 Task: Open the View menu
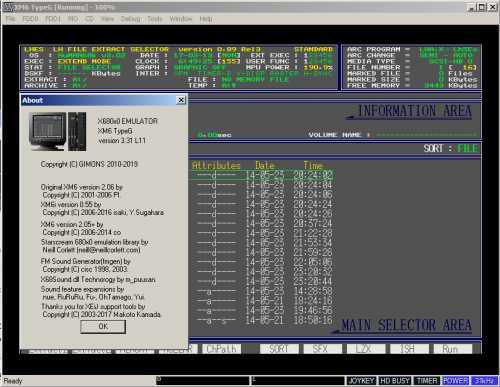[x=107, y=19]
